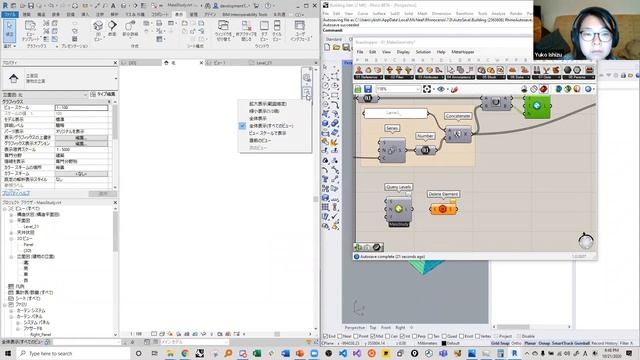Viewport: 640px width, 360px height.
Task: Click the New File icon in Rhino toolbar
Action: [327, 47]
